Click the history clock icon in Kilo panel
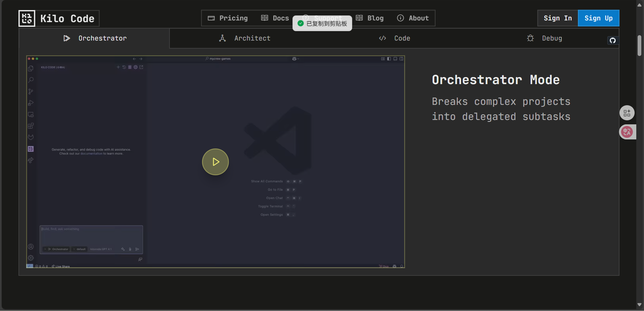 pos(124,67)
